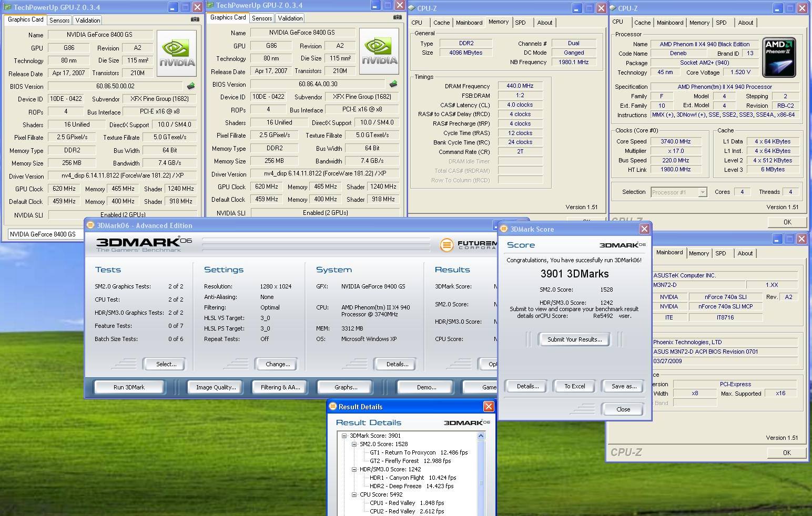Image resolution: width=812 pixels, height=516 pixels.
Task: Click Result Details vertical scrollbar thumb
Action: tap(481, 483)
